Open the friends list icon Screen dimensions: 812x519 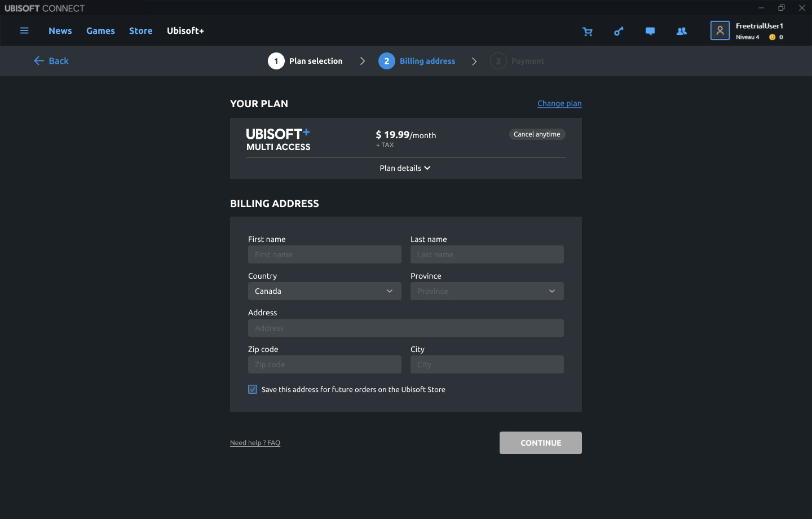coord(682,32)
